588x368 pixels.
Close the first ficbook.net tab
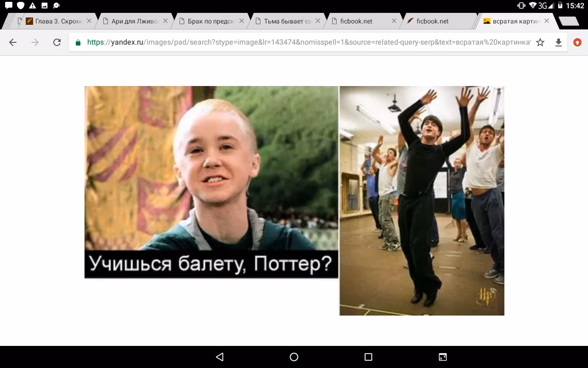394,21
